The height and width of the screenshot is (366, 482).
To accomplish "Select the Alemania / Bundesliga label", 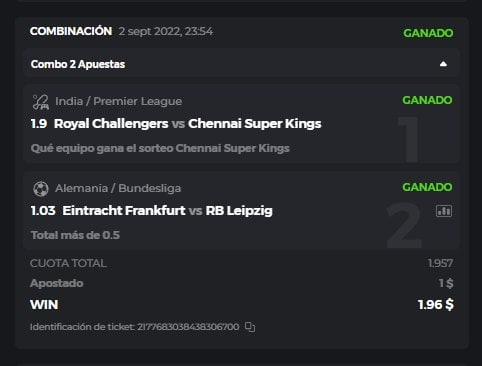I will click(x=118, y=188).
